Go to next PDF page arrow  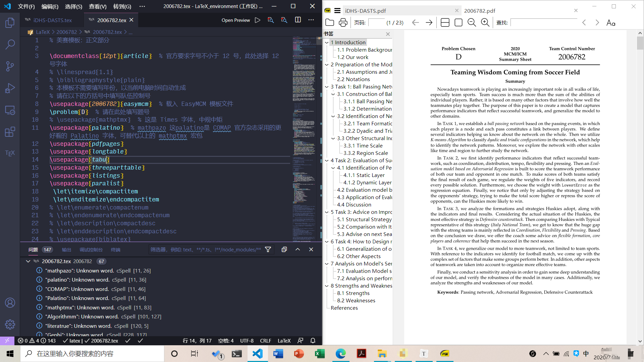point(429,22)
